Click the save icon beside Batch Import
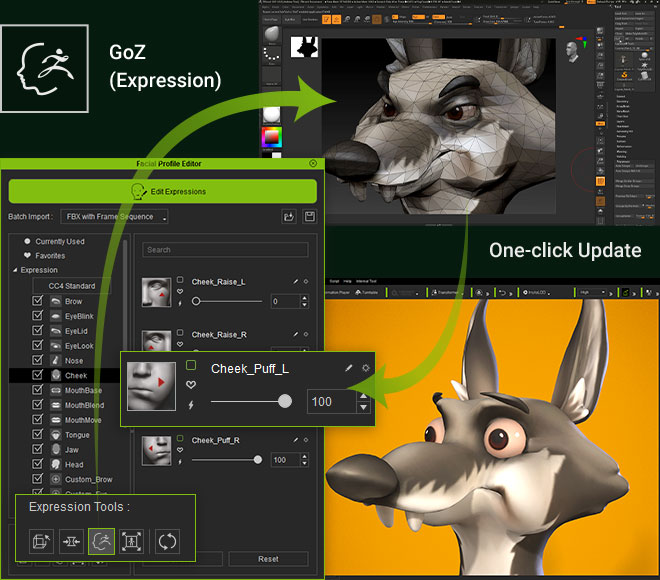The image size is (660, 580). pyautogui.click(x=310, y=217)
